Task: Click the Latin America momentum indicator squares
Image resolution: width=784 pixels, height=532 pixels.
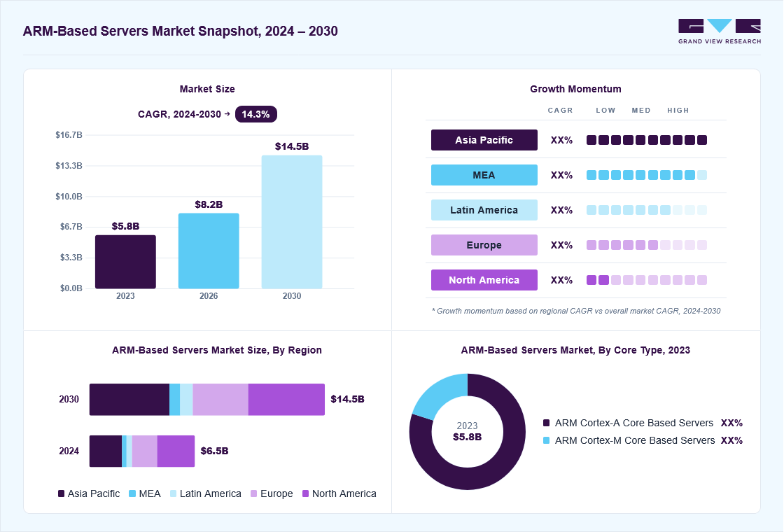Action: (x=647, y=210)
